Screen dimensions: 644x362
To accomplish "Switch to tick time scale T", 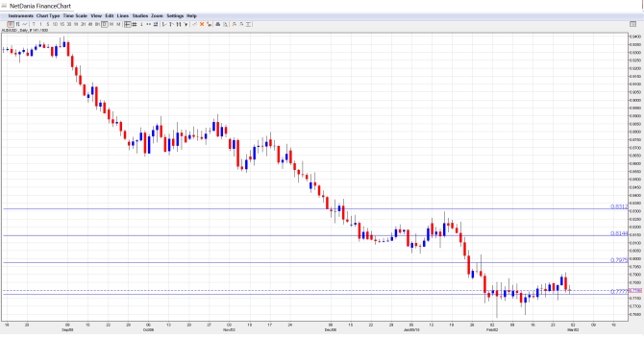I will [34, 25].
